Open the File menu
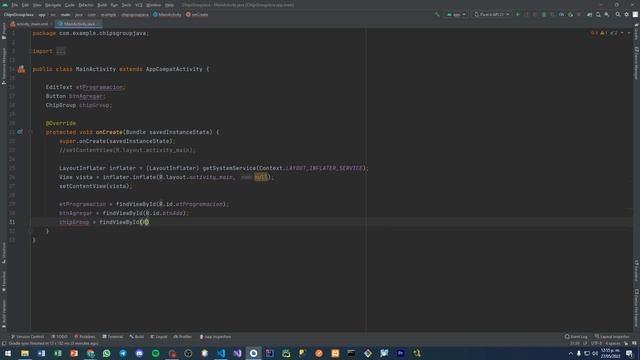Viewport: 640px width, 360px height. pyautogui.click(x=15, y=5)
